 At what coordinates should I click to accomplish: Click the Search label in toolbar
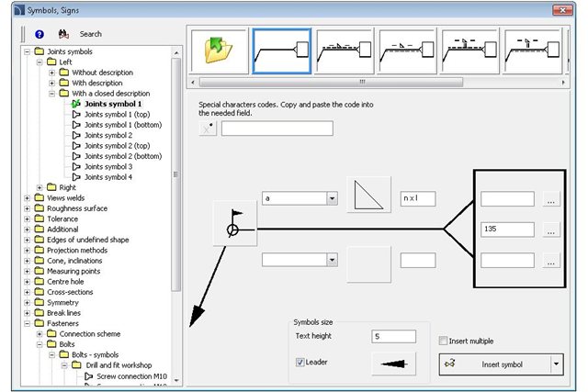[x=90, y=34]
